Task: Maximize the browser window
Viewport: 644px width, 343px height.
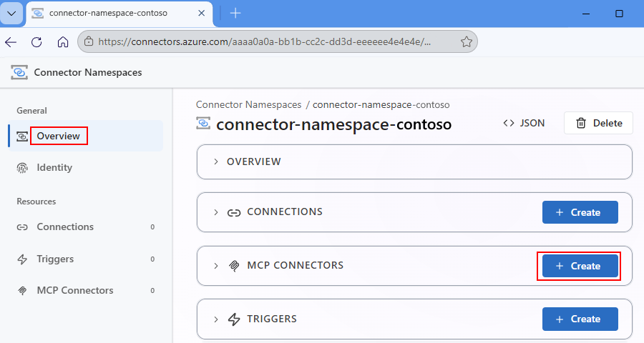Action: [x=619, y=14]
